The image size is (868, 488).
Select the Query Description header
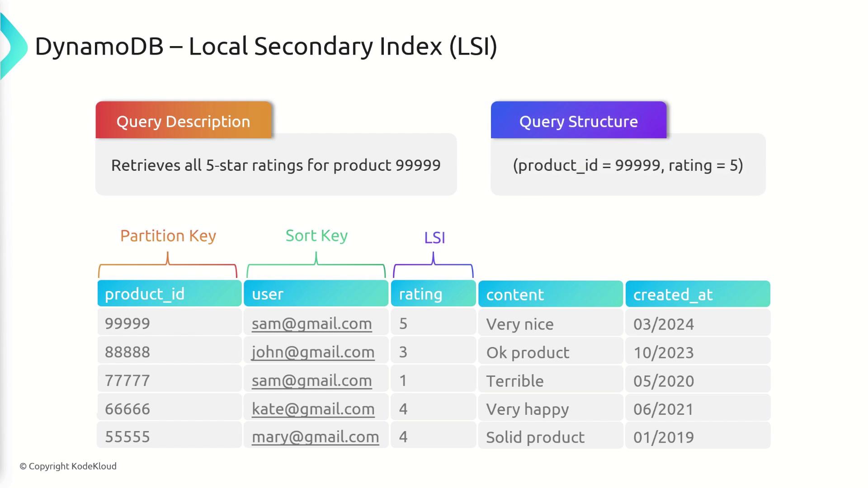coord(183,121)
